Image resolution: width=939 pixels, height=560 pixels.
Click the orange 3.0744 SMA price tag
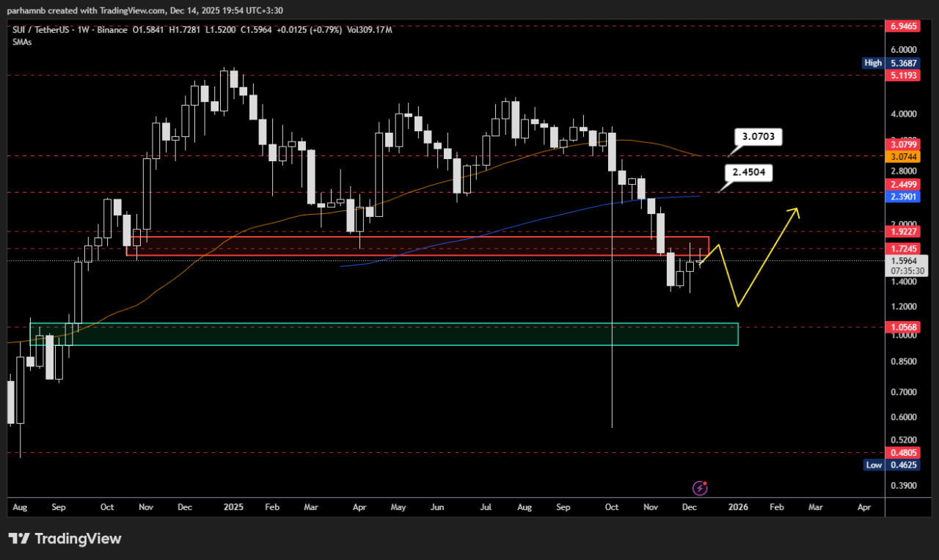click(903, 157)
